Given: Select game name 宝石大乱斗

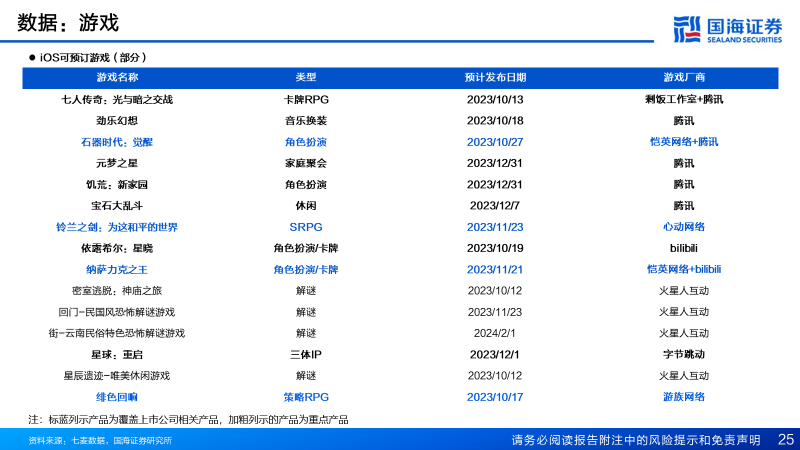Looking at the screenshot, I should click(x=117, y=206).
